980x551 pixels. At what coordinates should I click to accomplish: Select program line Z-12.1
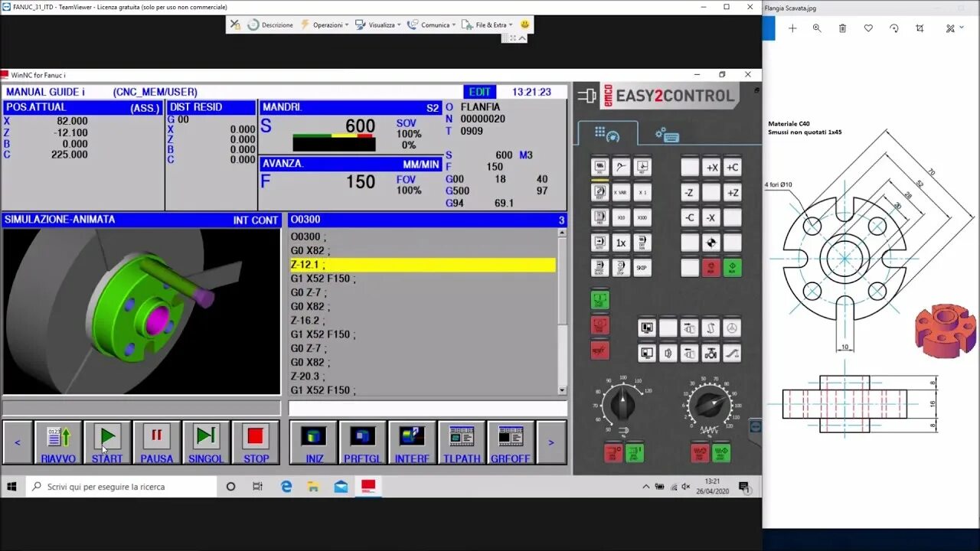[x=423, y=265]
